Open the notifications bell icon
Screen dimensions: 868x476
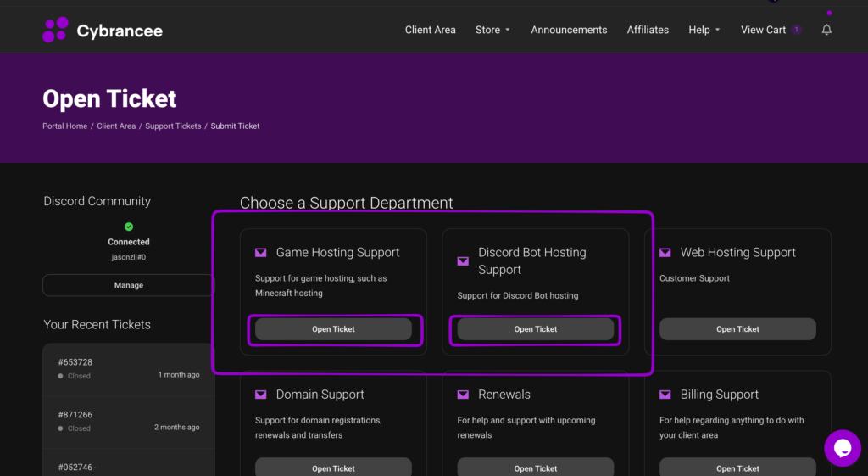tap(826, 30)
